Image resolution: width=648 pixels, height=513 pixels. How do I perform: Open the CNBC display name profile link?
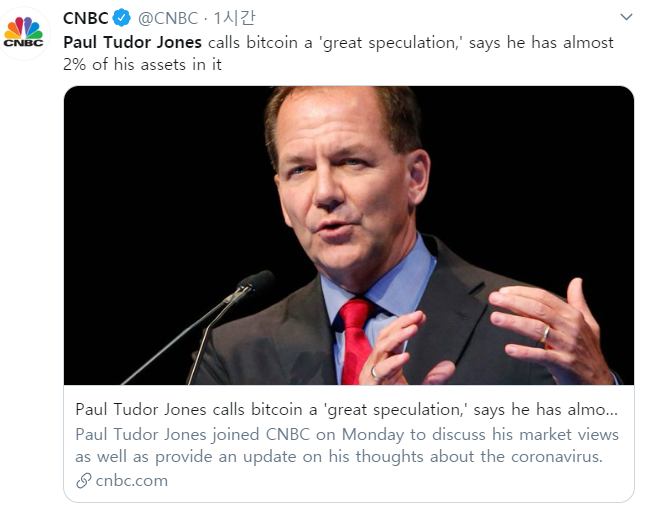86,19
